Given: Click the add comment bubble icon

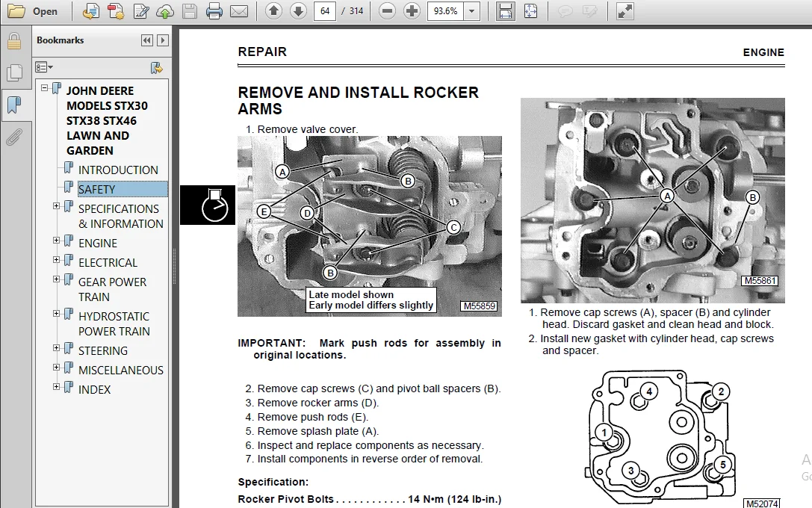Looking at the screenshot, I should coord(565,11).
